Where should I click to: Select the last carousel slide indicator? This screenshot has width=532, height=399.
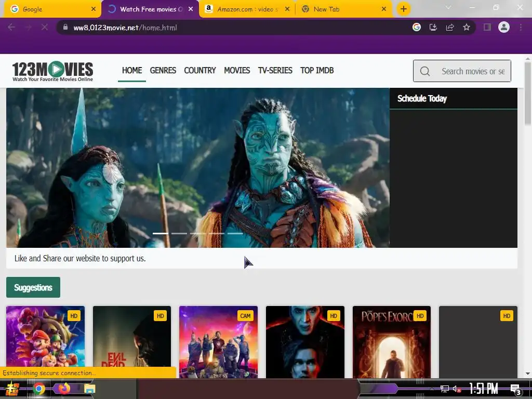[x=235, y=233]
